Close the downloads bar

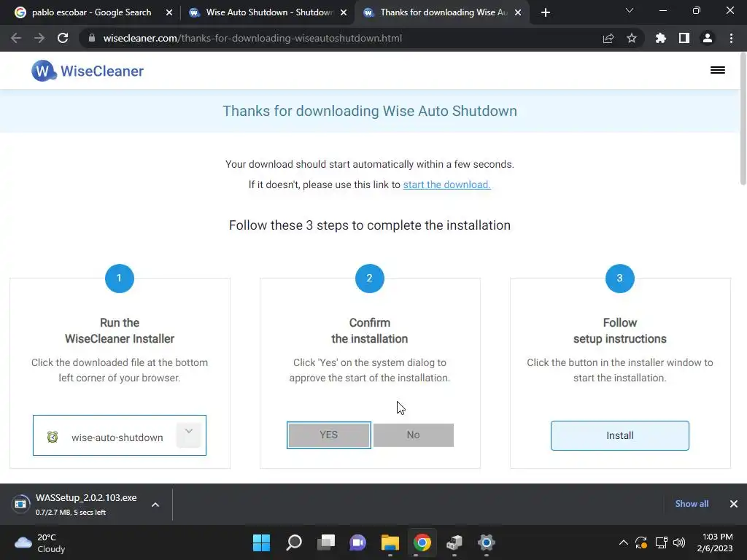[734, 504]
